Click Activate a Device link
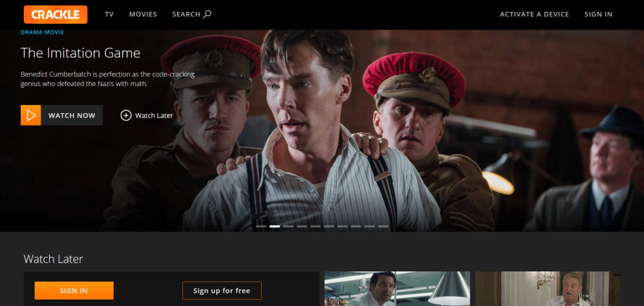The image size is (644, 306). (535, 14)
